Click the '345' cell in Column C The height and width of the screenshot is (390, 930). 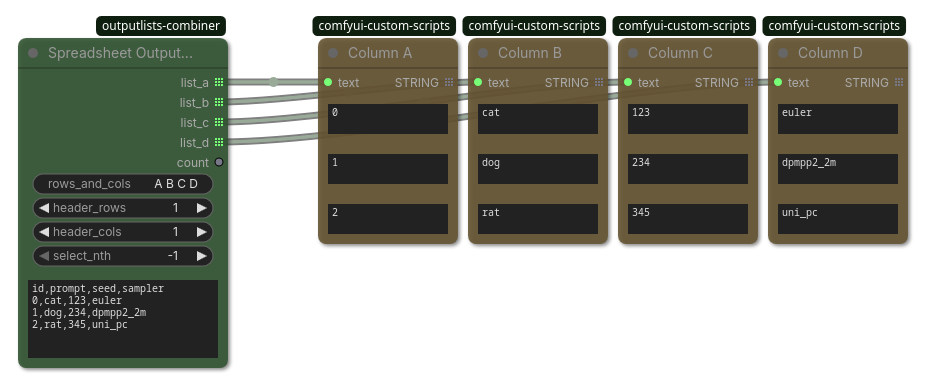click(x=688, y=219)
